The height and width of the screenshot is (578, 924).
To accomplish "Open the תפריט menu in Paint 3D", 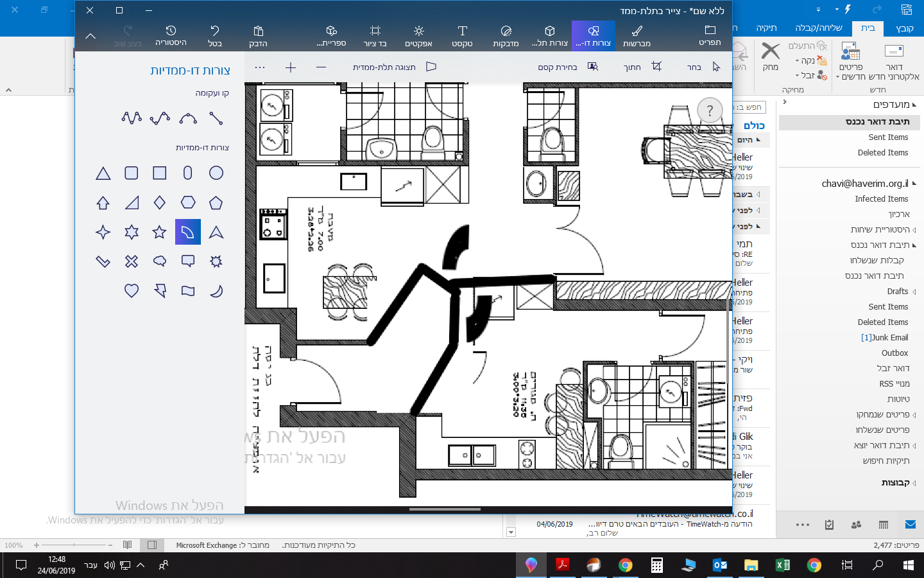I will [710, 36].
